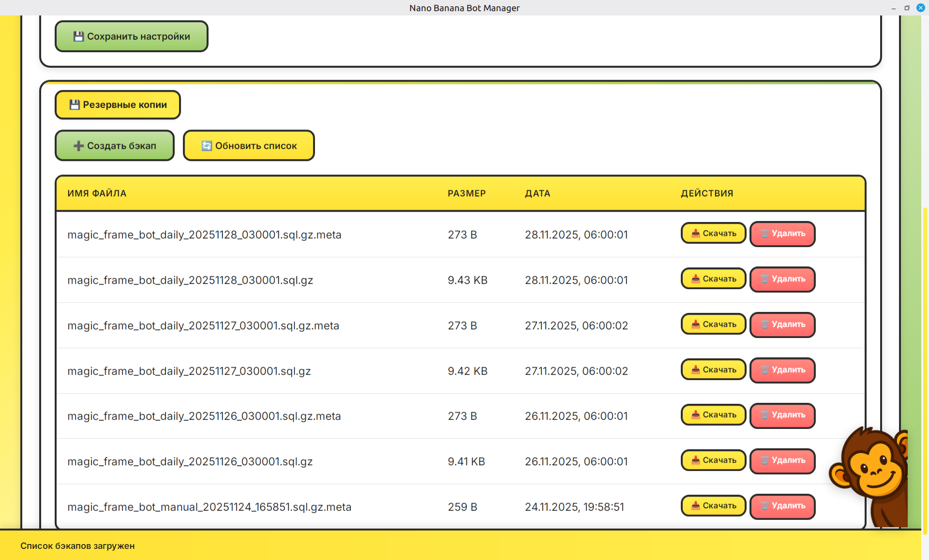Click the floppy disk icon on Сохранить настройки

click(78, 36)
